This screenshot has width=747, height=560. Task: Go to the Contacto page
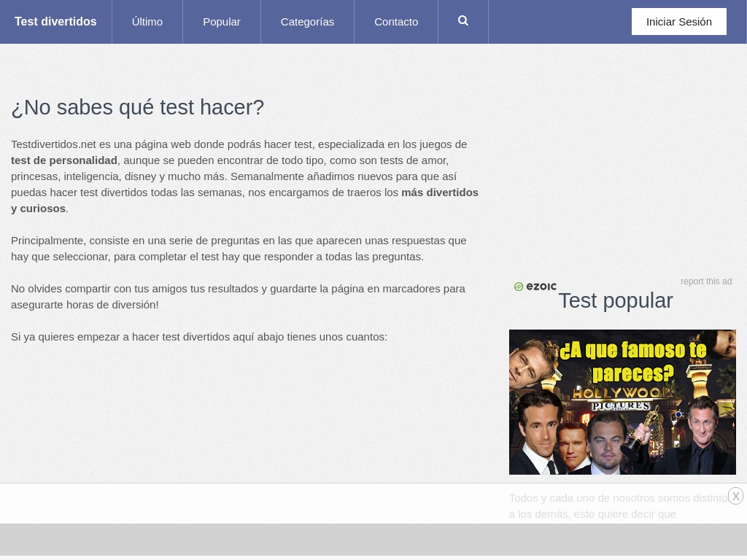(396, 21)
